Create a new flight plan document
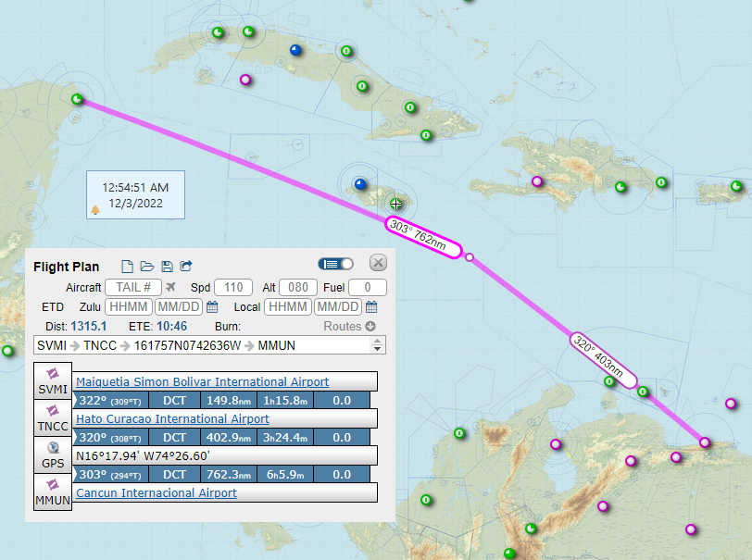752x560 pixels. pyautogui.click(x=127, y=266)
